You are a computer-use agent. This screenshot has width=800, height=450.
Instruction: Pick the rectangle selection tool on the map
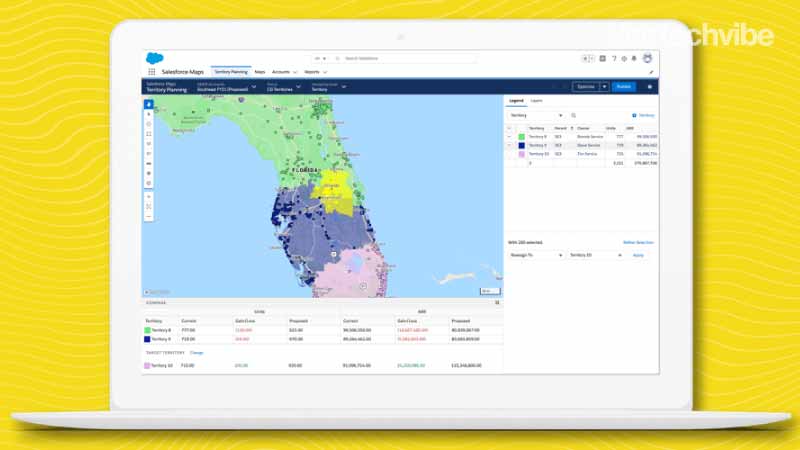(x=148, y=134)
